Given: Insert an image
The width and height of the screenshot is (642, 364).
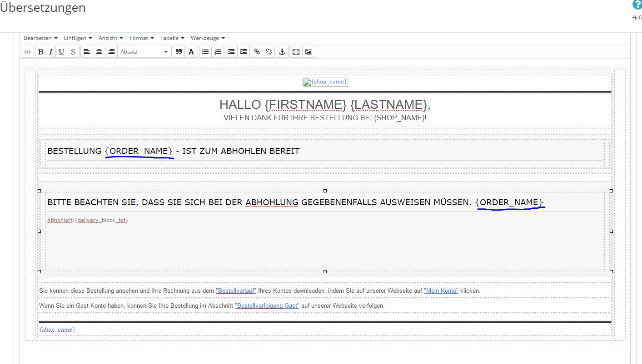Looking at the screenshot, I should point(309,52).
